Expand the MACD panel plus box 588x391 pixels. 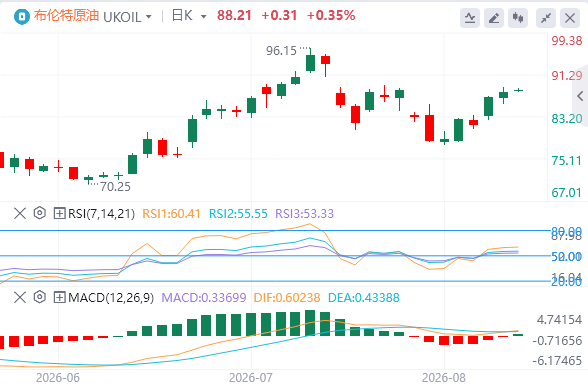(x=60, y=297)
